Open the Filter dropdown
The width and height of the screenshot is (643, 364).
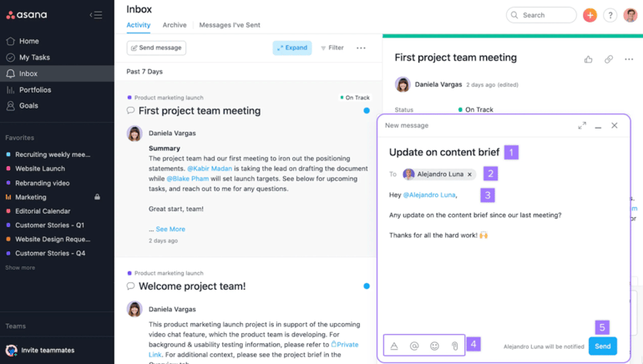332,48
